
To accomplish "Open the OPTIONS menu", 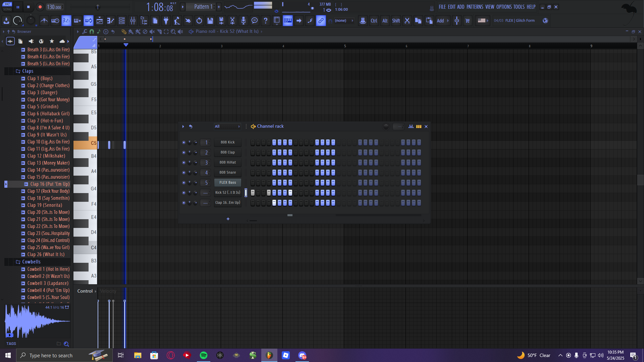I will 504,7.
